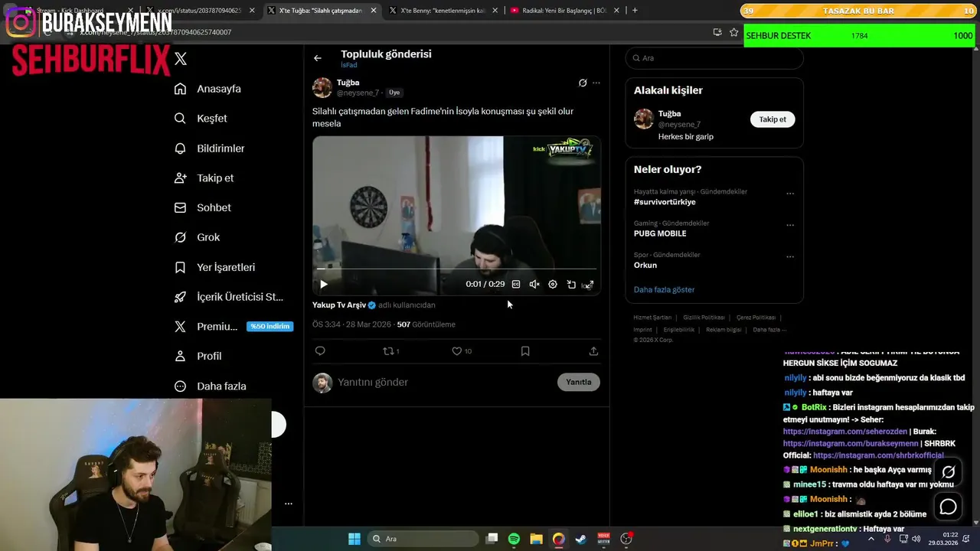Click the floating Grok button
The height and width of the screenshot is (551, 980).
[948, 472]
